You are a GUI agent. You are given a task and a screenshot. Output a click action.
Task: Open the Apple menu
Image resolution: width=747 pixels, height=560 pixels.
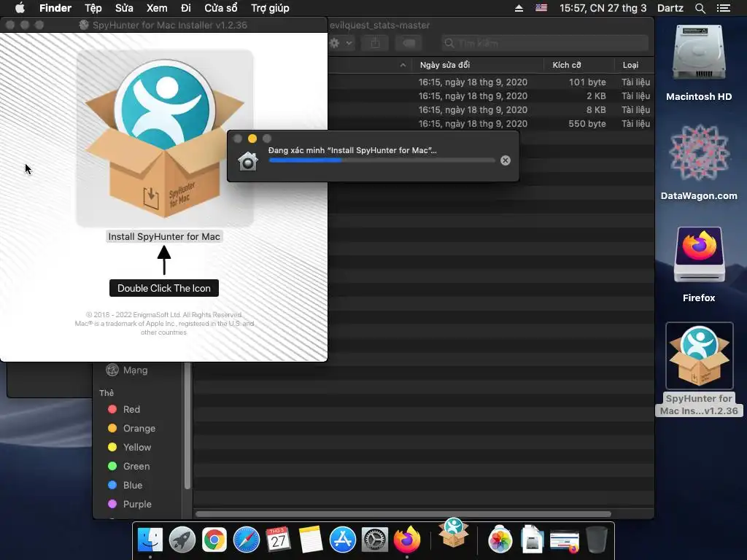coord(20,8)
